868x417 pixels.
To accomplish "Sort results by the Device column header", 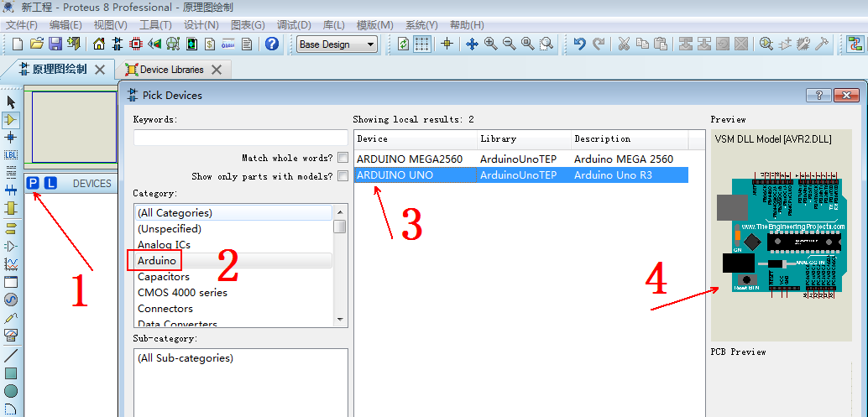I will pos(416,138).
